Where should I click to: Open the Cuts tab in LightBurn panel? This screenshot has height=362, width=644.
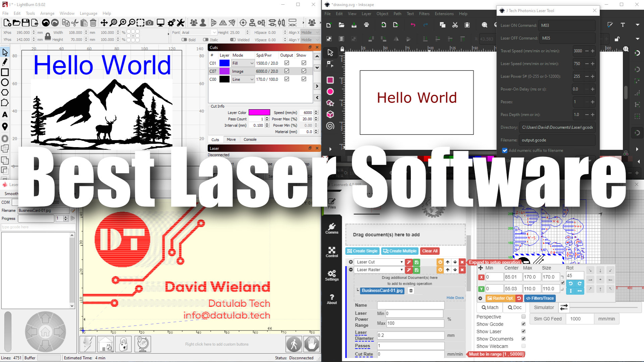pyautogui.click(x=215, y=139)
